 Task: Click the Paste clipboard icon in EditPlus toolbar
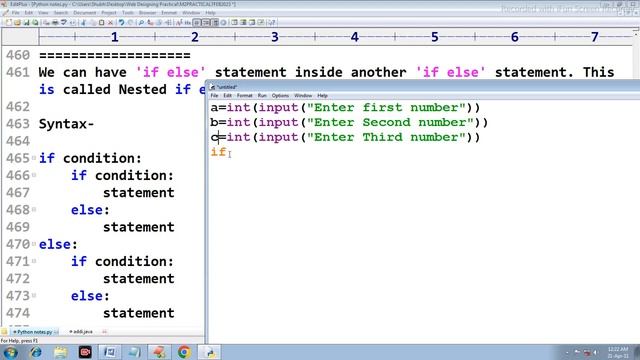(x=102, y=22)
